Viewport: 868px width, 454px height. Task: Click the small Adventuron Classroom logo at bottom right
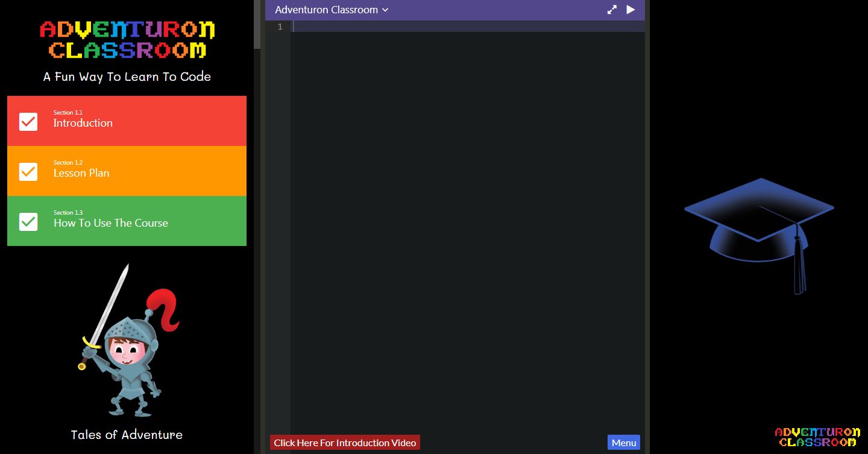(x=817, y=437)
